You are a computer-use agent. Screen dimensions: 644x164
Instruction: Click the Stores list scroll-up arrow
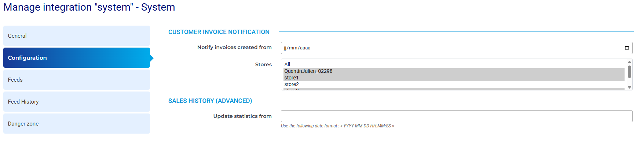click(629, 62)
